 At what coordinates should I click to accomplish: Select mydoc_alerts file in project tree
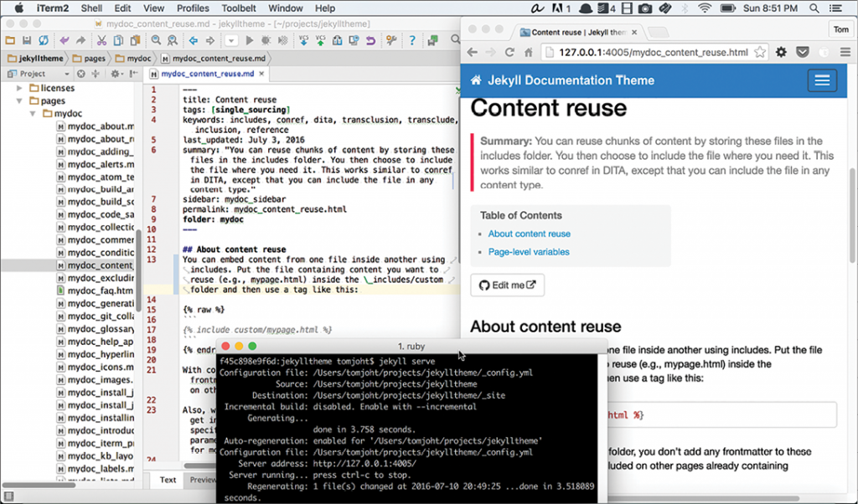pyautogui.click(x=96, y=164)
